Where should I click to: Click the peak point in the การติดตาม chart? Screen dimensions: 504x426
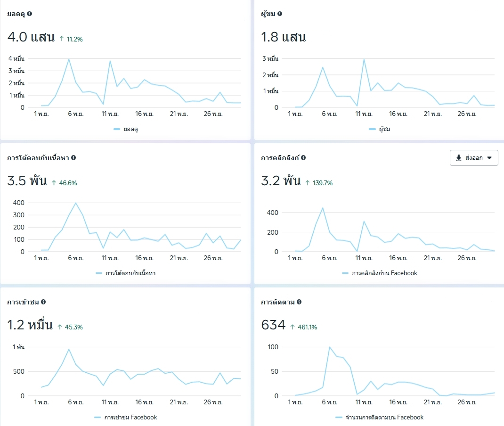click(x=329, y=347)
